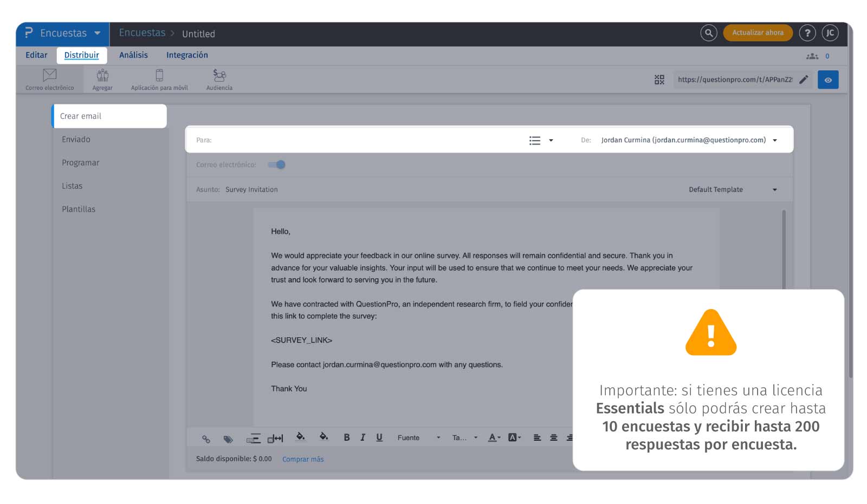Screen dimensions: 867x504
Task: Open search with magnifier icon
Action: pyautogui.click(x=708, y=33)
